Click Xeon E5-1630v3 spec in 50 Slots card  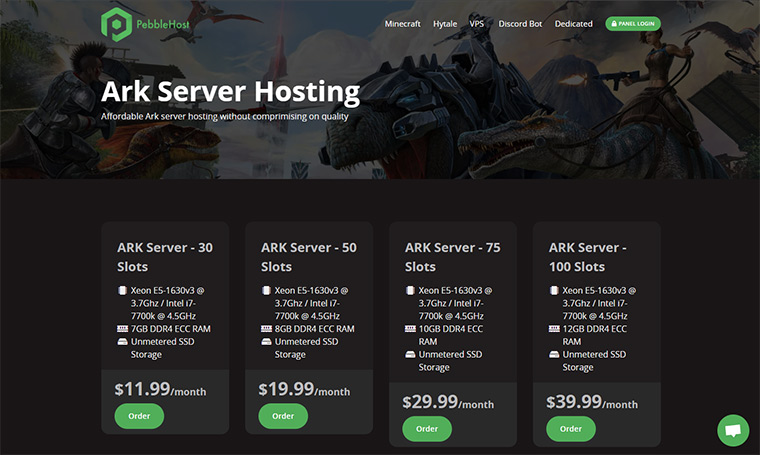tap(311, 303)
